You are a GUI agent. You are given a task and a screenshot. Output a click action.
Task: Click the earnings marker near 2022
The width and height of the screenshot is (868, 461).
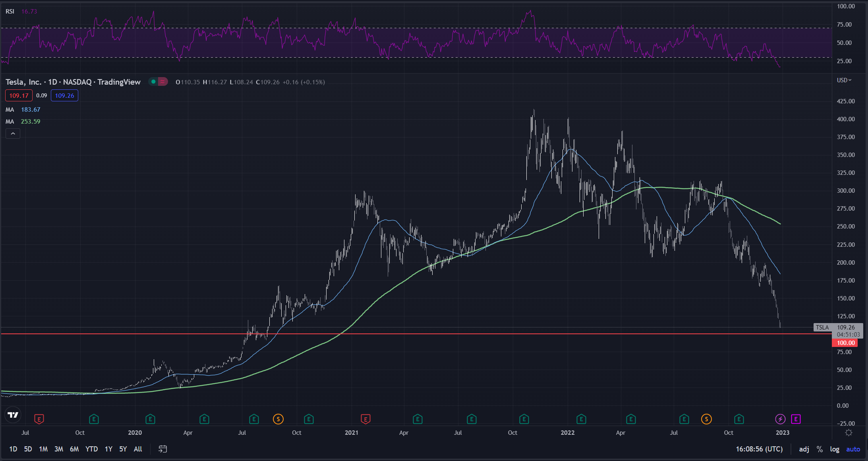[581, 419]
